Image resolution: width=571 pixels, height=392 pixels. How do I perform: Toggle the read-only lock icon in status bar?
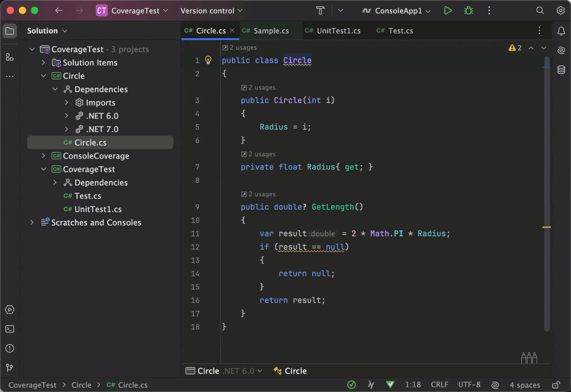pos(556,385)
